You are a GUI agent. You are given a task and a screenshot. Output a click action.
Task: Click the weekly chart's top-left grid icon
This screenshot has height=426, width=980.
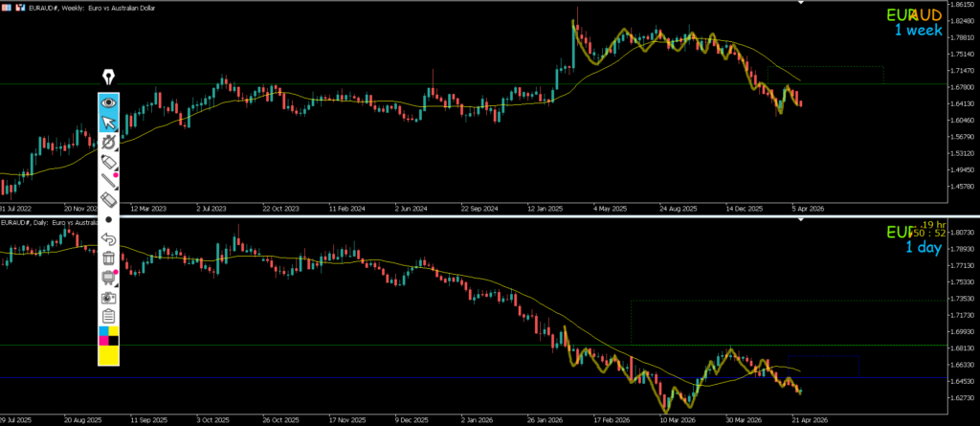tap(6, 7)
